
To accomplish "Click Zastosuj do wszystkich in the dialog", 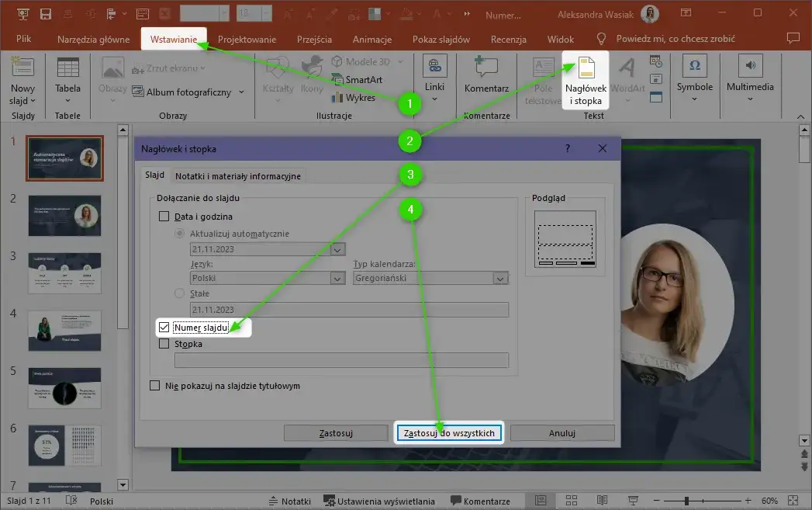I will pos(448,432).
